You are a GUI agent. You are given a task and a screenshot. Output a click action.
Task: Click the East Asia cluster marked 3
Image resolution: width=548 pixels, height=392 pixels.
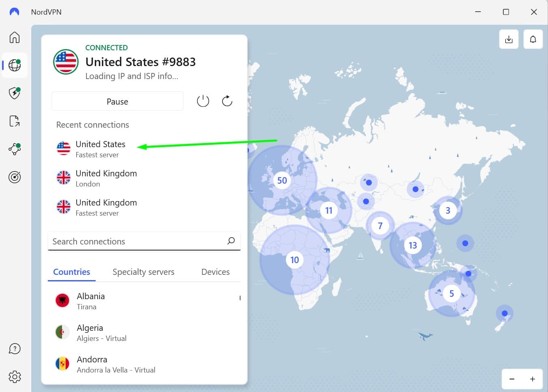(x=448, y=210)
